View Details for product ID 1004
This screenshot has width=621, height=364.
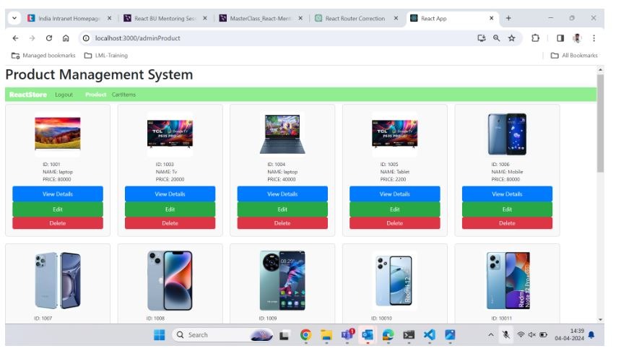click(283, 194)
